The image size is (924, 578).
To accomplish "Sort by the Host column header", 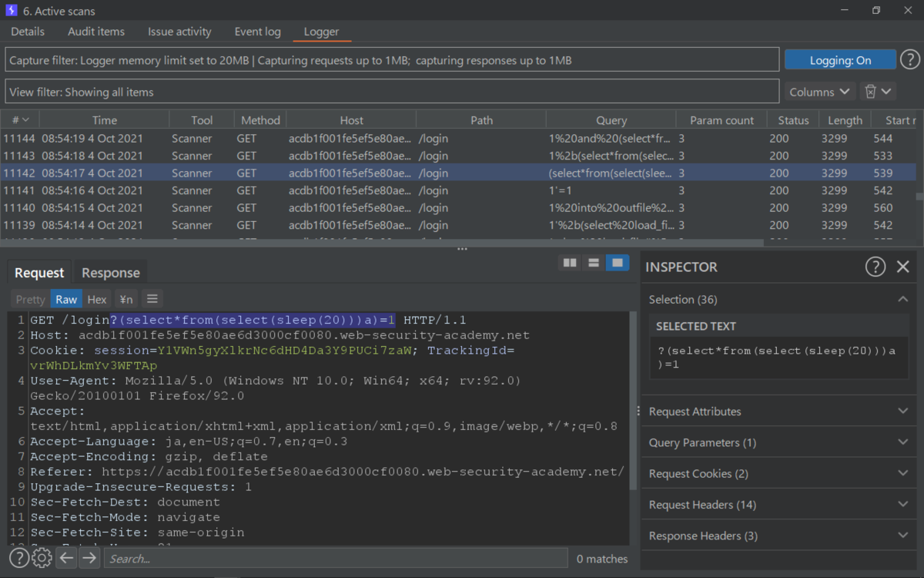I will coord(351,120).
